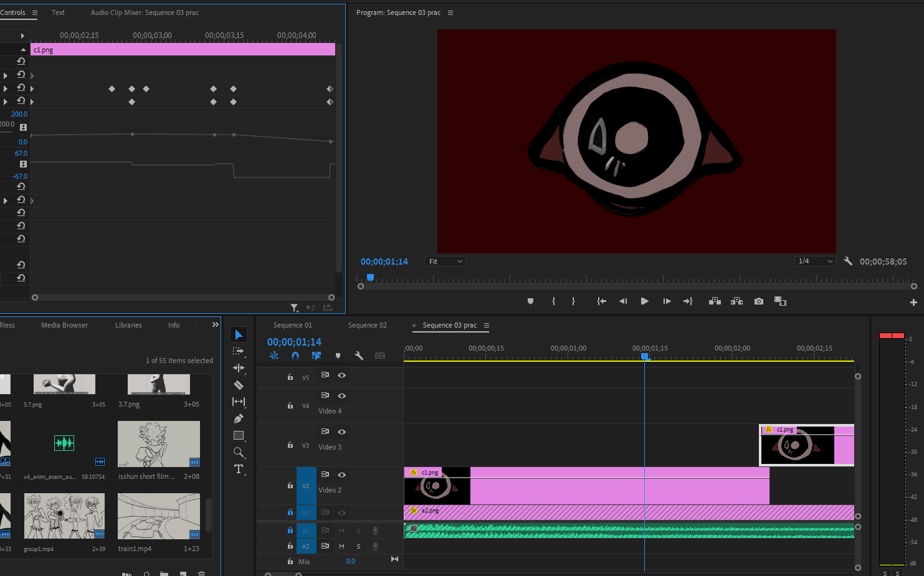Image resolution: width=924 pixels, height=576 pixels.
Task: Open the Fit zoom level dropdown
Action: (x=445, y=262)
